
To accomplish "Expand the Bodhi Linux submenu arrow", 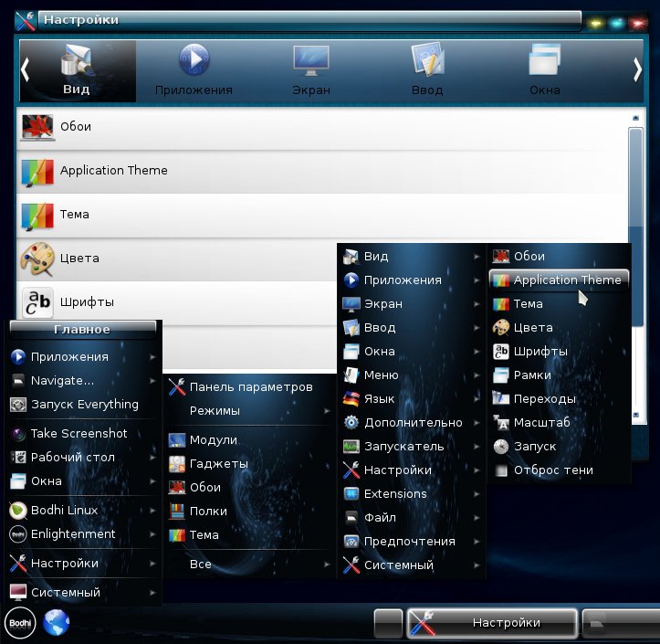I will tap(152, 511).
